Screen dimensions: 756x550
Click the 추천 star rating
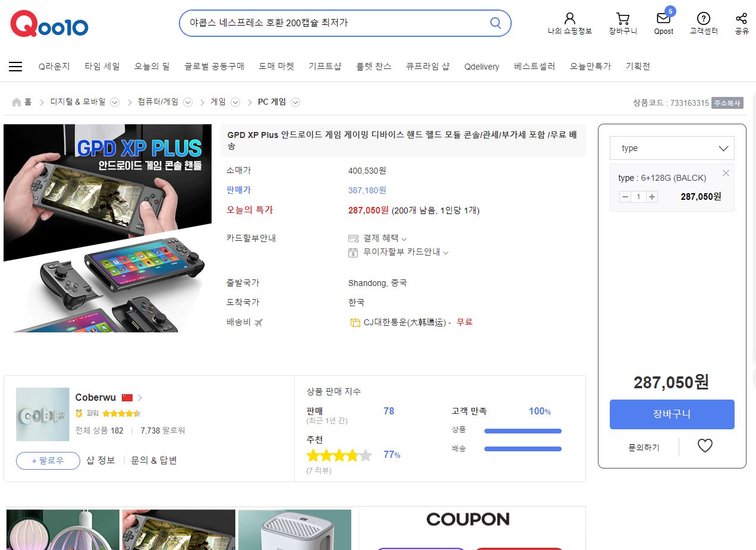339,455
